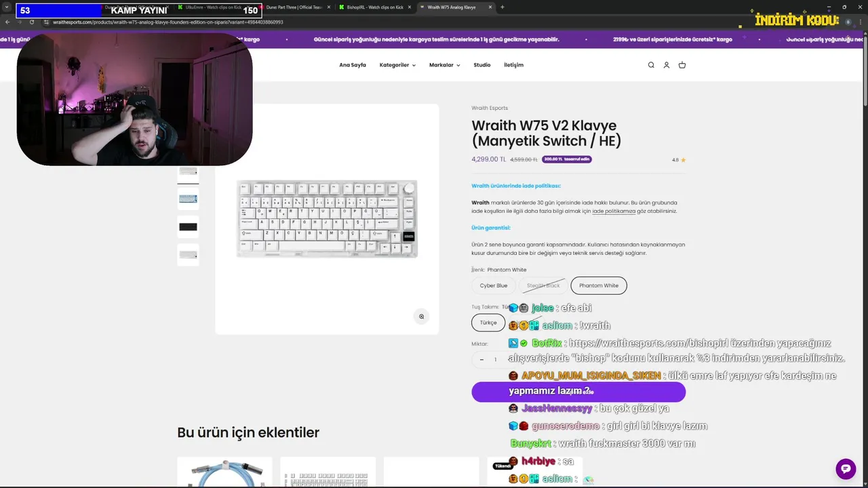Click the site info icon beside URL
Viewport: 868px width, 488px height.
point(46,22)
